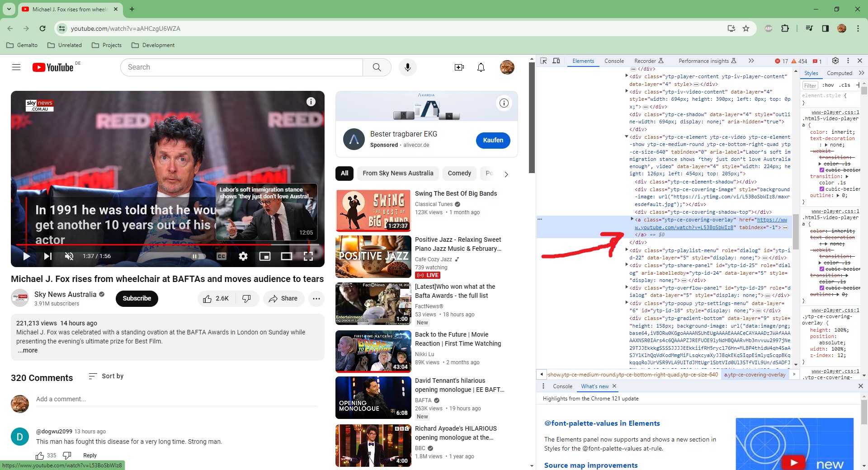Screen dimensions: 868x470
Task: Open the video player settings gear
Action: pyautogui.click(x=243, y=256)
